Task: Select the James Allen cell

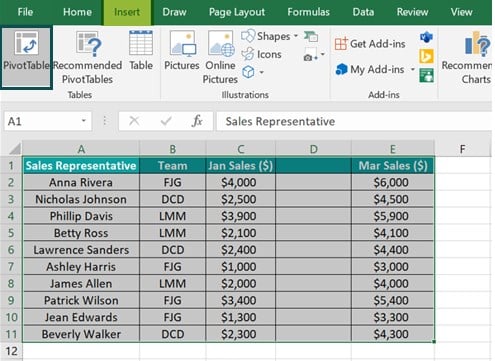Action: point(81,283)
